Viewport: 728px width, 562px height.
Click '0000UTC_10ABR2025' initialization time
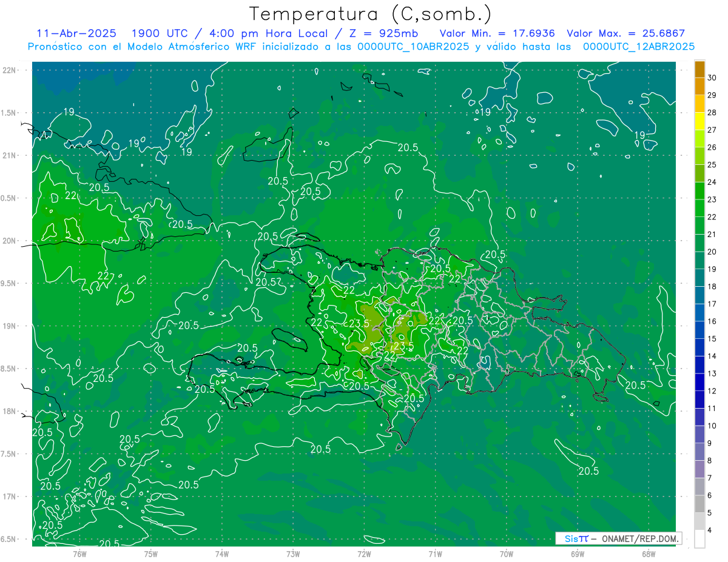coord(413,47)
